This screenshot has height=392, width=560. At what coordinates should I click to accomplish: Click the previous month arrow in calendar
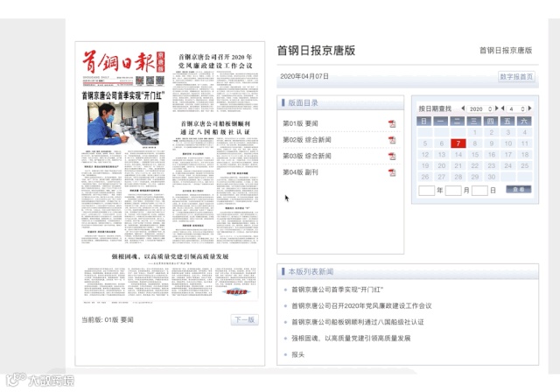[502, 108]
